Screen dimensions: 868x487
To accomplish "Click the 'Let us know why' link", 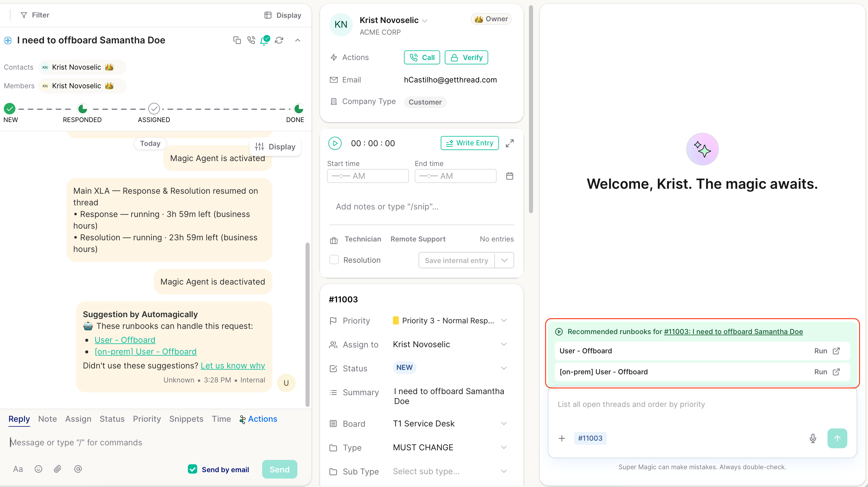I will click(233, 366).
